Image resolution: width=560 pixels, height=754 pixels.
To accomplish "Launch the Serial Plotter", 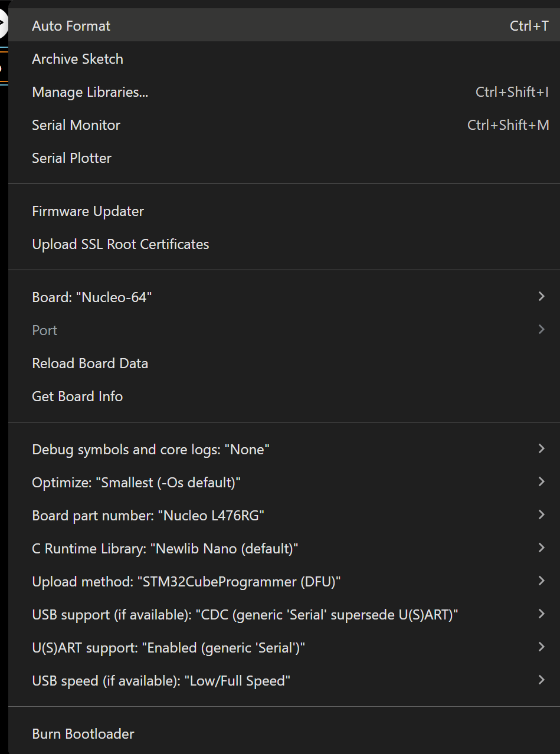I will tap(72, 158).
